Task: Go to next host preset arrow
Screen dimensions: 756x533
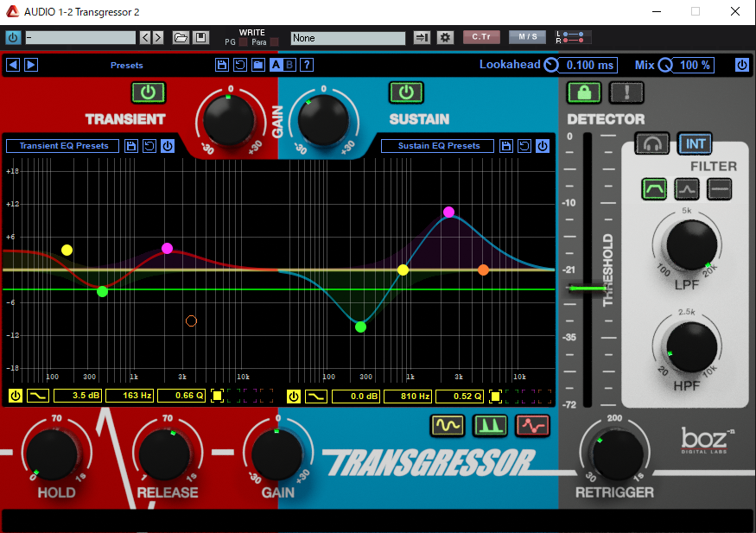Action: coord(157,37)
